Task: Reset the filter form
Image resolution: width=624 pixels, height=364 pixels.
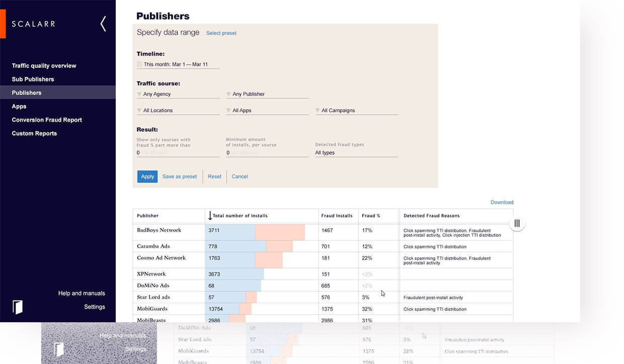Action: 215,176
